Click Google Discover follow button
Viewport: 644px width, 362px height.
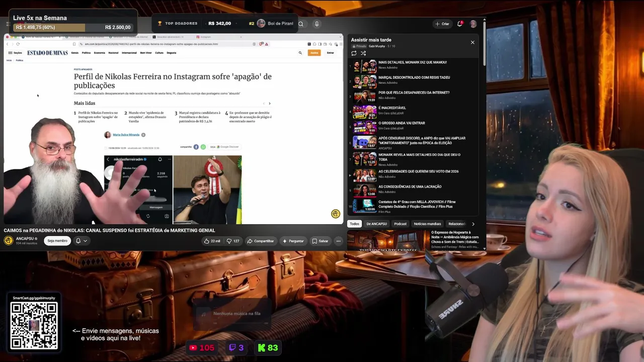click(224, 147)
